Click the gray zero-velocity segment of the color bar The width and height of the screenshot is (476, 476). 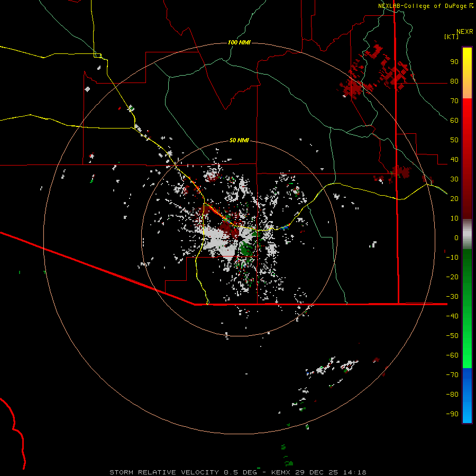pyautogui.click(x=467, y=234)
